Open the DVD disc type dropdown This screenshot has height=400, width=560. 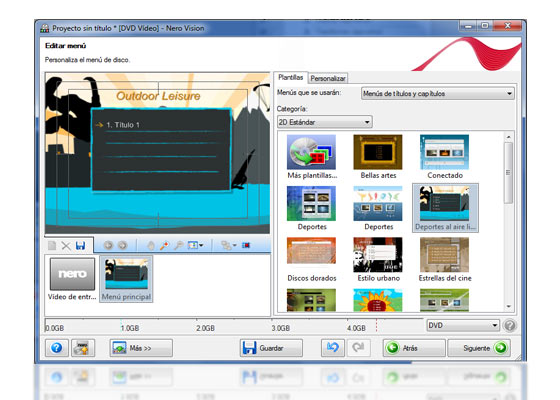(x=463, y=325)
